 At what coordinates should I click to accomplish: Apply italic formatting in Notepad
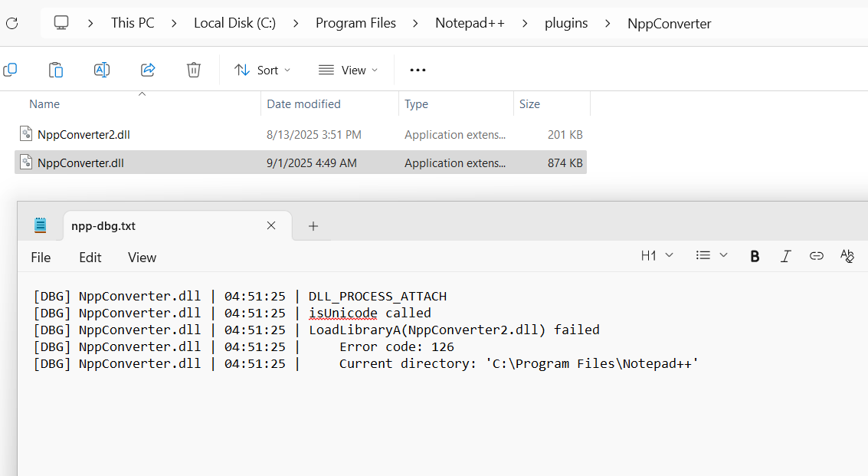(785, 256)
